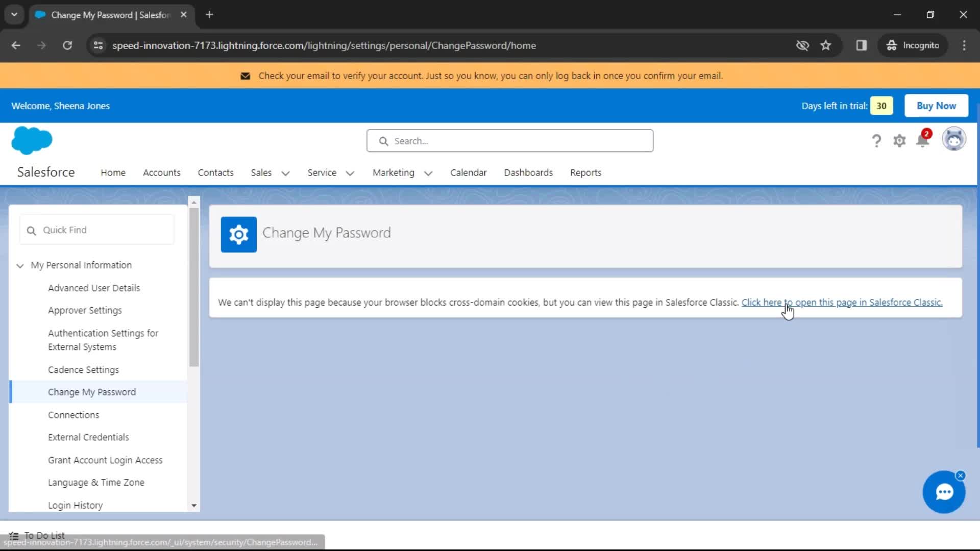Bookmark this page with star icon
This screenshot has height=551, width=980.
point(825,45)
